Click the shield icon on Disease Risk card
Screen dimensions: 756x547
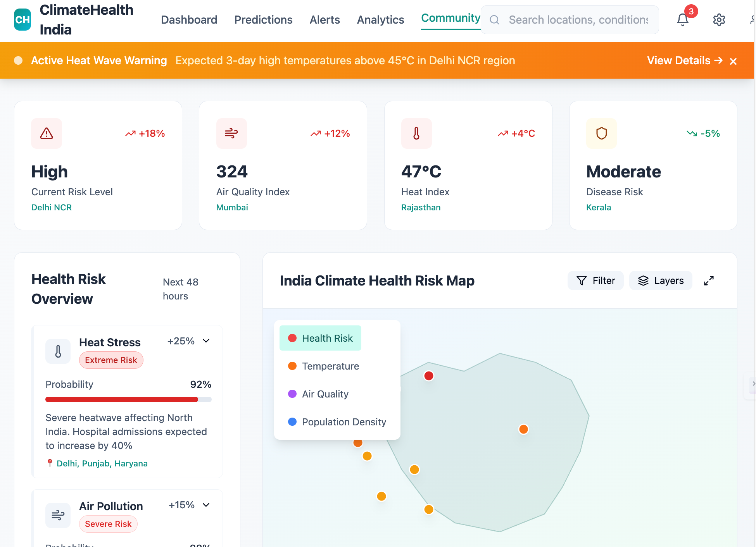point(601,134)
